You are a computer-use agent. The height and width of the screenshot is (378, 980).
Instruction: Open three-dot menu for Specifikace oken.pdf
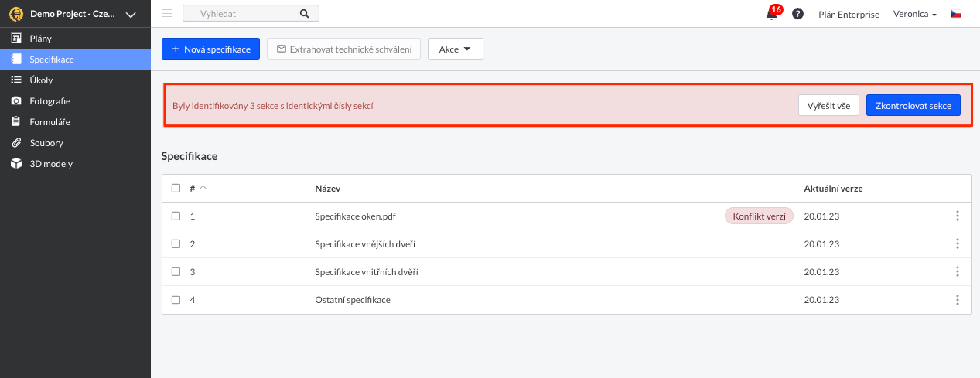[957, 216]
